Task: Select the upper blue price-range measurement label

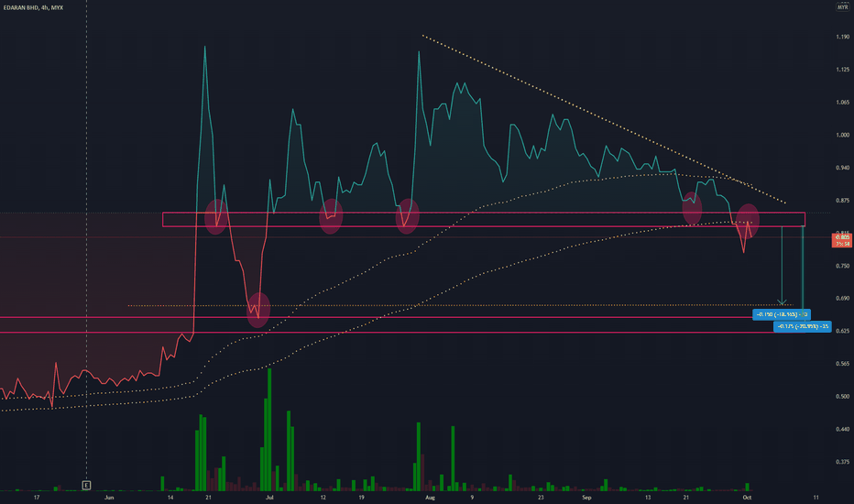Action: point(782,314)
